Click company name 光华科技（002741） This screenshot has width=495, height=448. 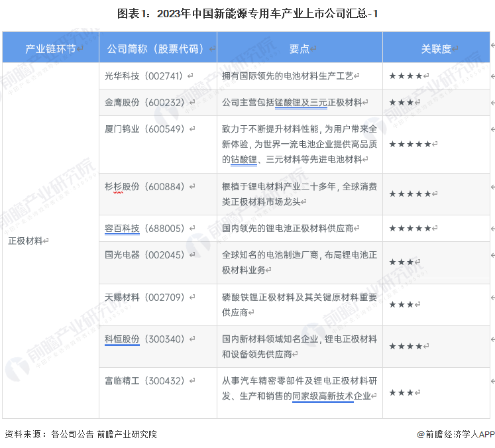click(144, 76)
